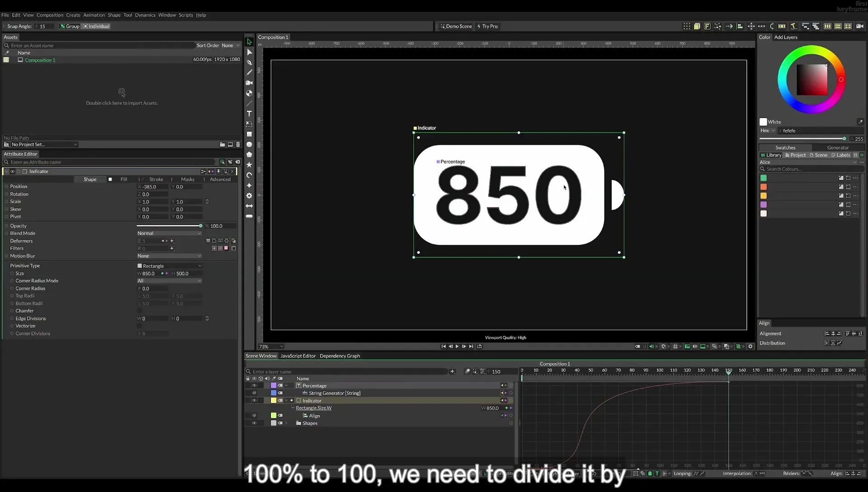Select the Polygon shape tool

(249, 155)
